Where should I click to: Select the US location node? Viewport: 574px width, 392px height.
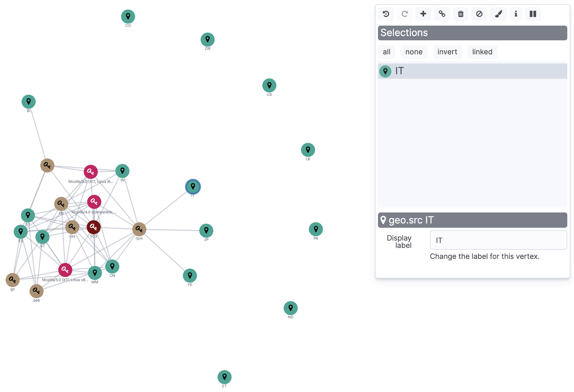pos(269,86)
